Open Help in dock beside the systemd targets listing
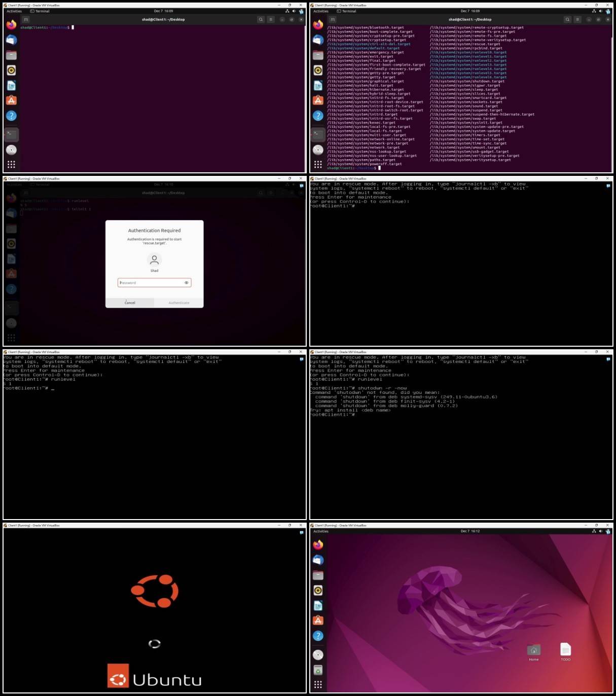This screenshot has width=616, height=696. [318, 116]
